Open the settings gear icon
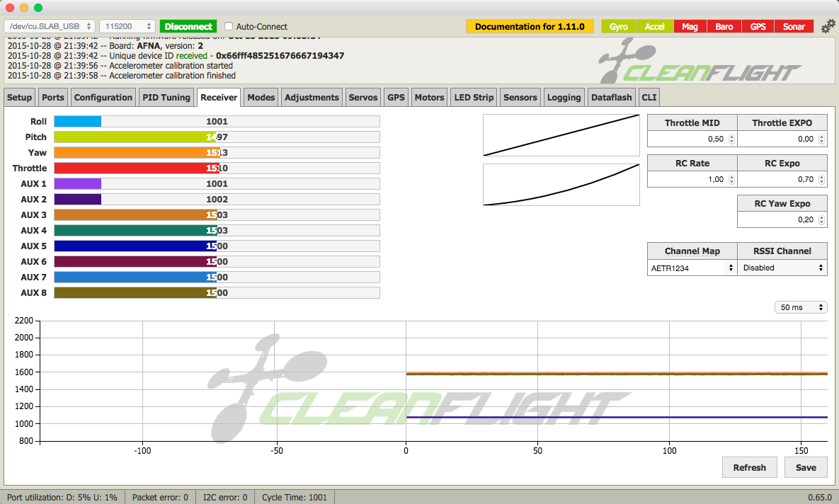 coord(828,26)
